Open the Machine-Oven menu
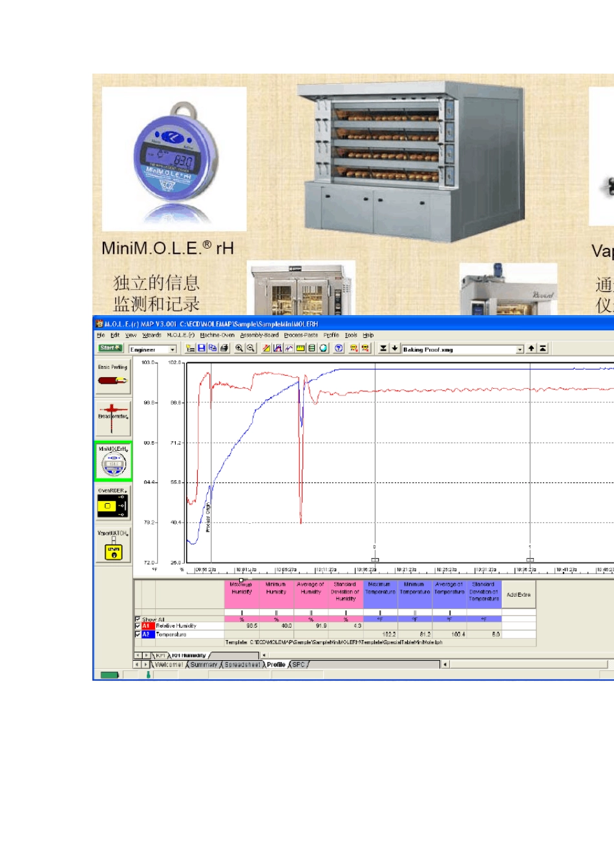614x868 pixels. (x=217, y=335)
